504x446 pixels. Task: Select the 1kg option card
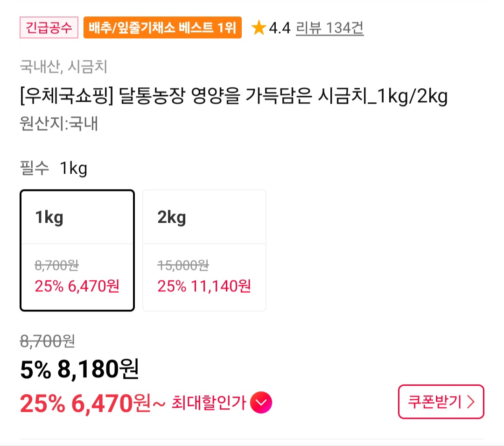(x=77, y=250)
